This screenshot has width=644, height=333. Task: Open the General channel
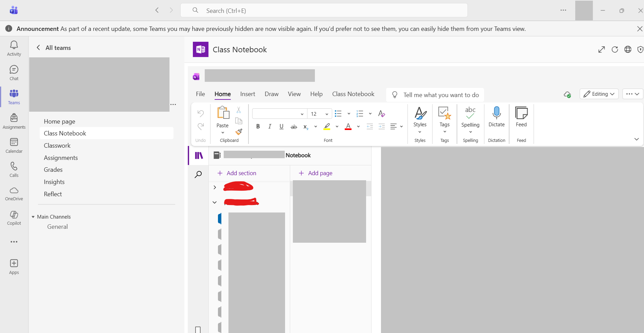tap(58, 227)
